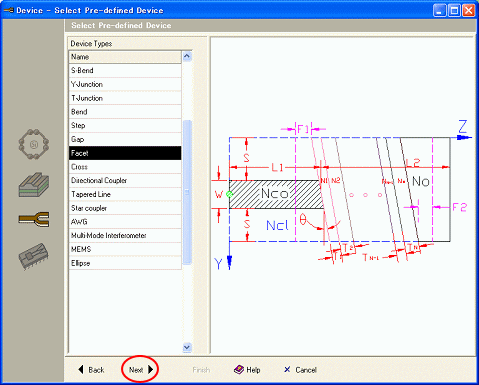Select S-Bend device type
The image size is (479, 385).
coord(125,71)
